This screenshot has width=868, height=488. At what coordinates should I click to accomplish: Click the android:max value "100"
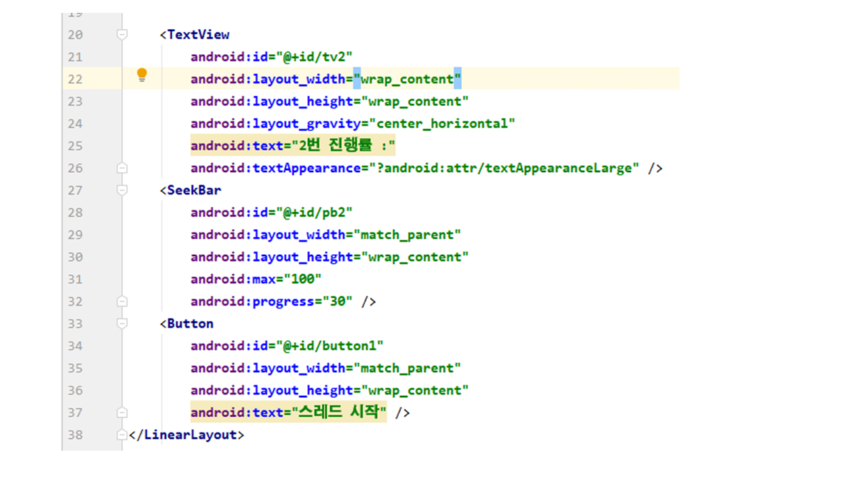tap(302, 279)
